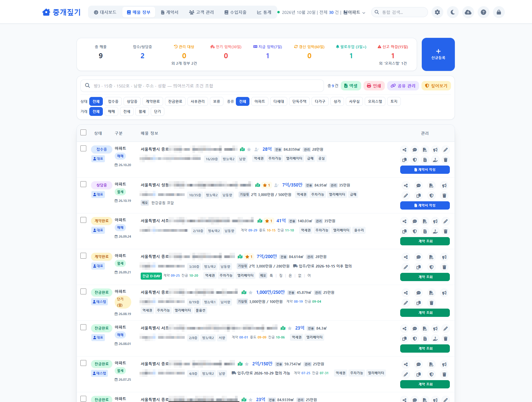Check the box for the 28억 접수중 listing
The height and width of the screenshot is (402, 532).
[x=83, y=148]
